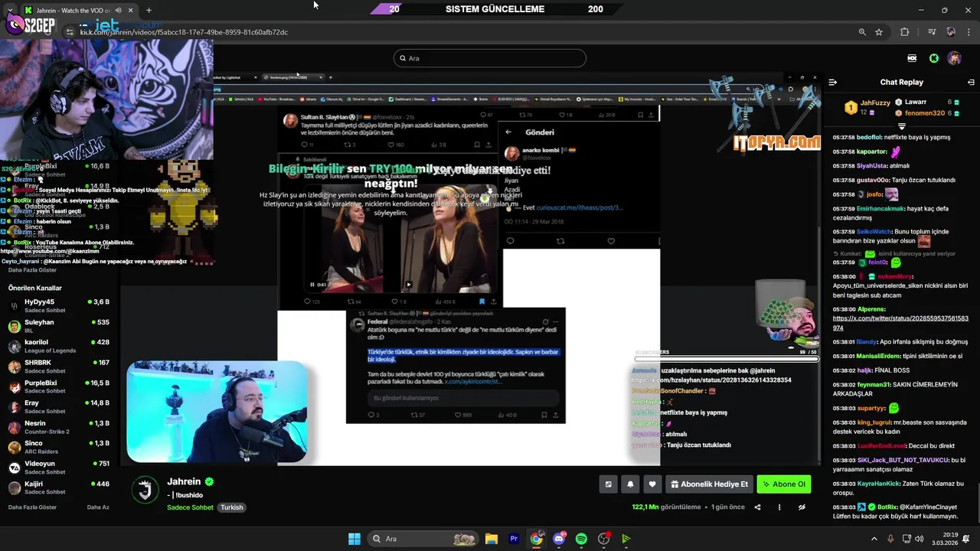Image resolution: width=980 pixels, height=551 pixels.
Task: Click JahFuzzy on the gift leaderboard
Action: tap(875, 103)
